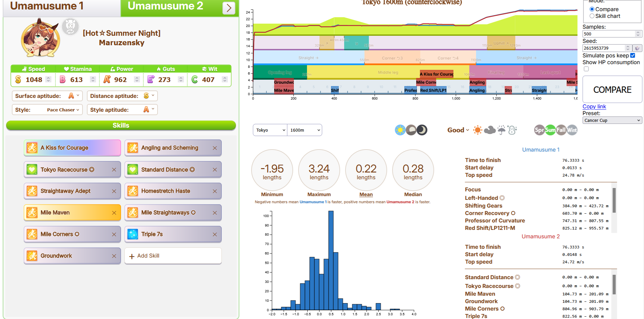Click the Stamina value field
644x319 pixels.
coord(76,80)
